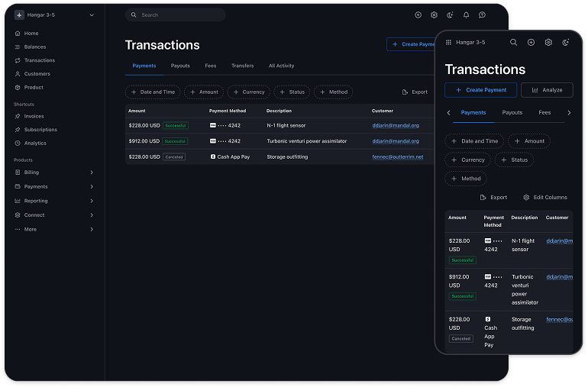Click the Canceled badge in mobile panel table
Image resolution: width=588 pixels, height=387 pixels.
(461, 339)
